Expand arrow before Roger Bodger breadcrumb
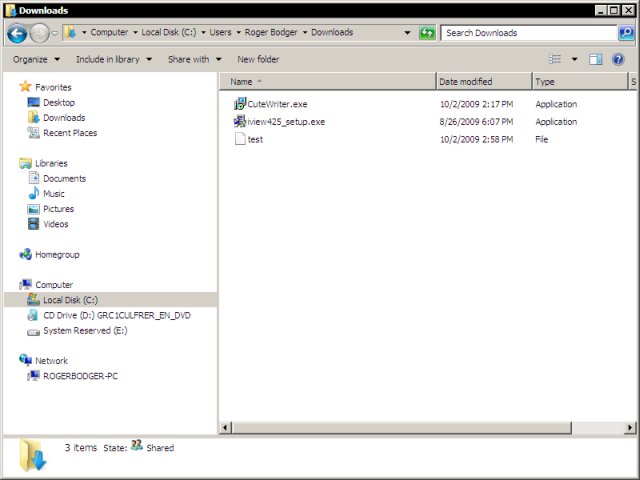The image size is (640, 480). 238,32
